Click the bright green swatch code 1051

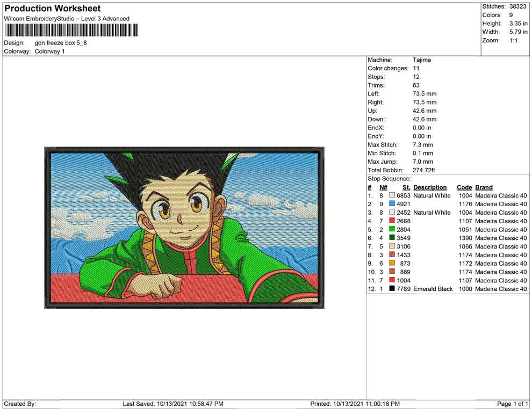[392, 229]
